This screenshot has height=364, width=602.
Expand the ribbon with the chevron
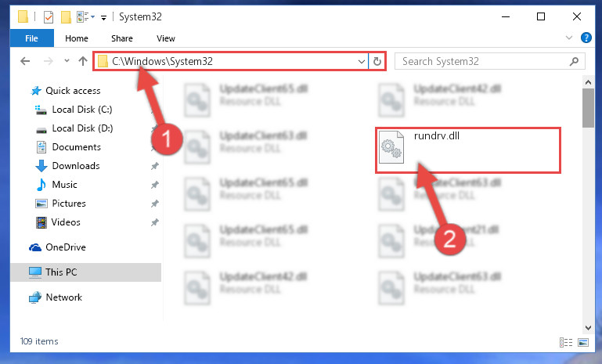tap(569, 38)
